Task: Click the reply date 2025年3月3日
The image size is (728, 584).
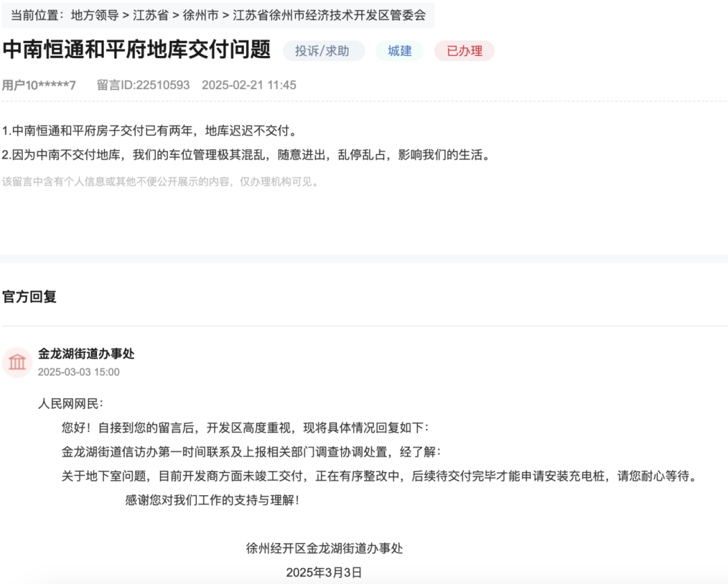Action: coord(324,573)
